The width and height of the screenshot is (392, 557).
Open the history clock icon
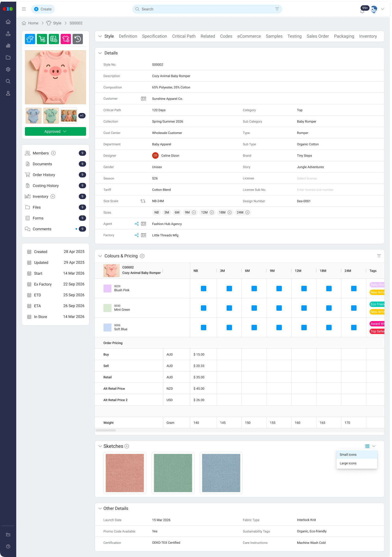[x=78, y=39]
